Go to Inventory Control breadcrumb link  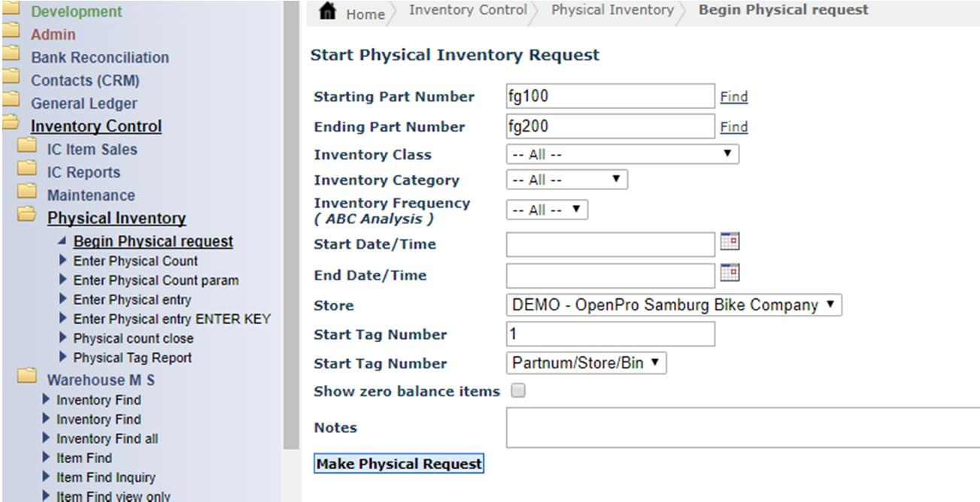(x=468, y=11)
